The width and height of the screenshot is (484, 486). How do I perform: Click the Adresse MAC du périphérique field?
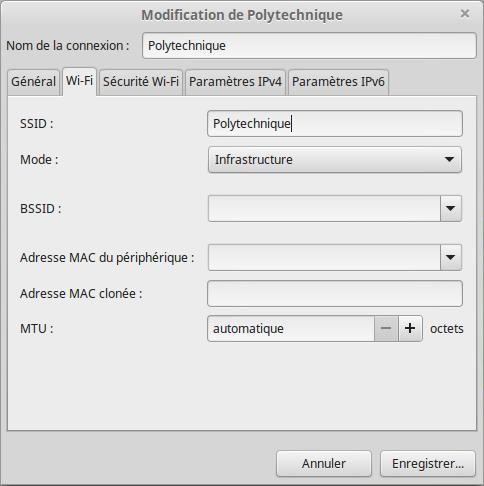tap(324, 257)
